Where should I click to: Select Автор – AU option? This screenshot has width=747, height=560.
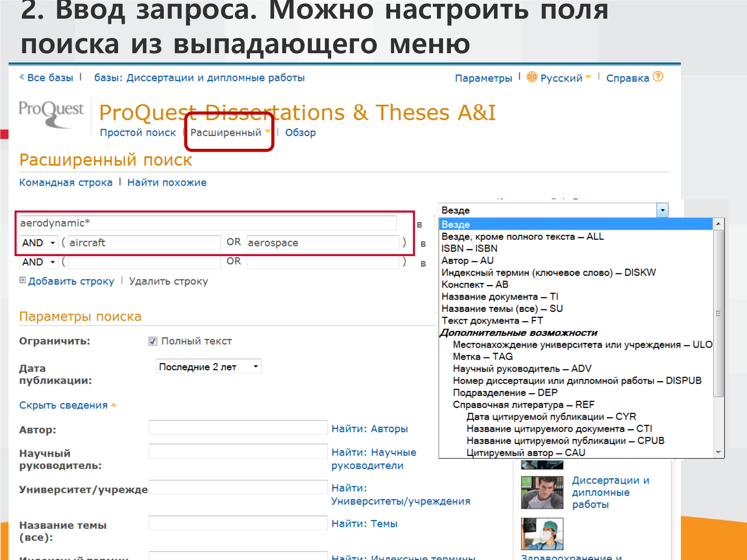pos(467,260)
